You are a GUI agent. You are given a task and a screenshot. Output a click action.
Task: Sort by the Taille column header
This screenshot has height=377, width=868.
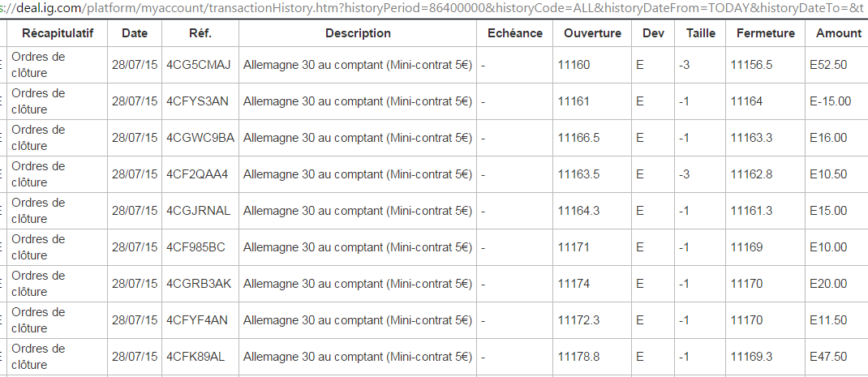coord(701,33)
